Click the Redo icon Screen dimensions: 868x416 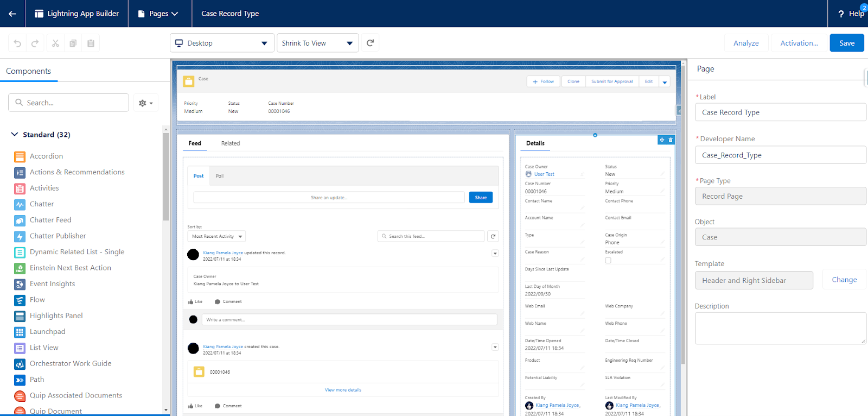tap(35, 43)
